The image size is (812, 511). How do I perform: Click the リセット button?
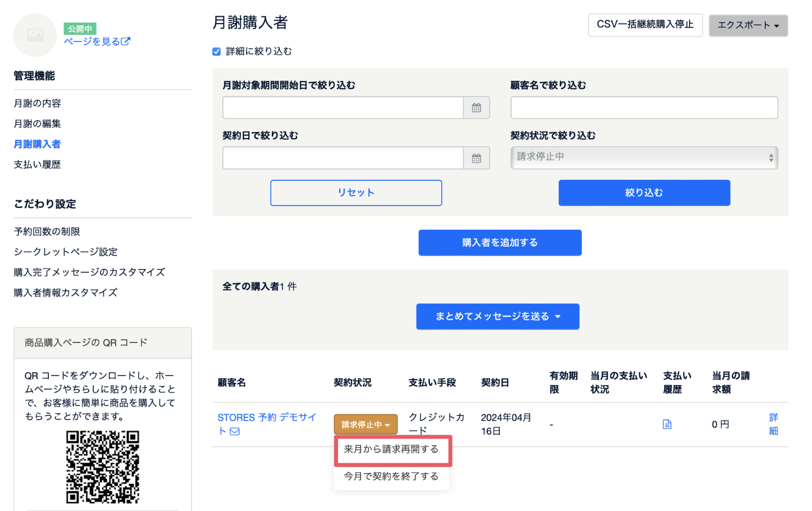point(356,193)
